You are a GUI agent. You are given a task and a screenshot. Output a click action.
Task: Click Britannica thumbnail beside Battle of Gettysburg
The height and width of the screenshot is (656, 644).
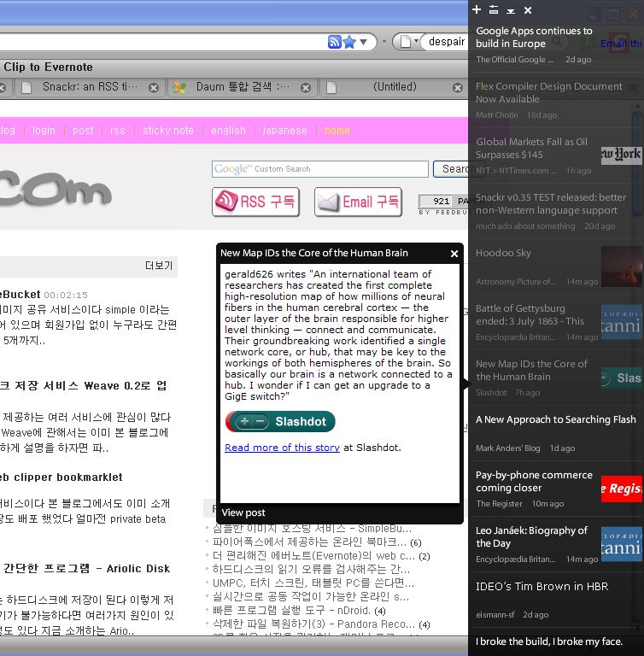622,322
